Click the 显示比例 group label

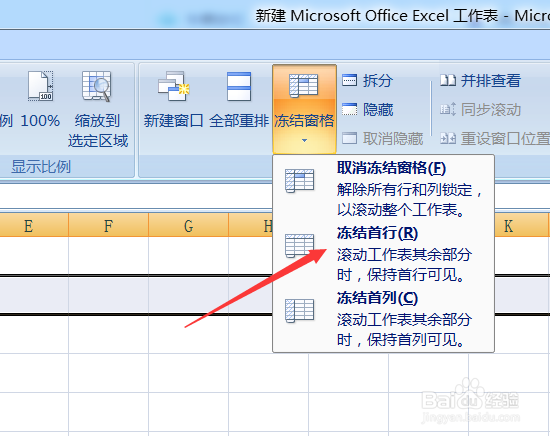(41, 166)
